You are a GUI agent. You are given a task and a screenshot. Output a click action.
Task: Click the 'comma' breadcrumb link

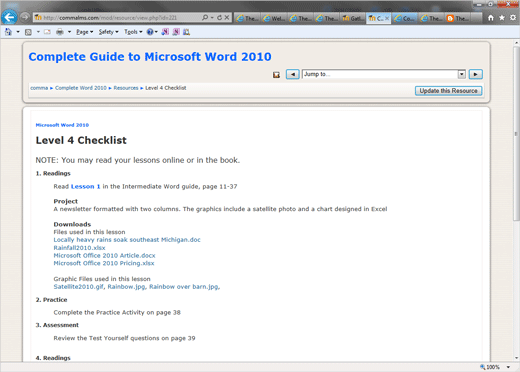(x=39, y=88)
